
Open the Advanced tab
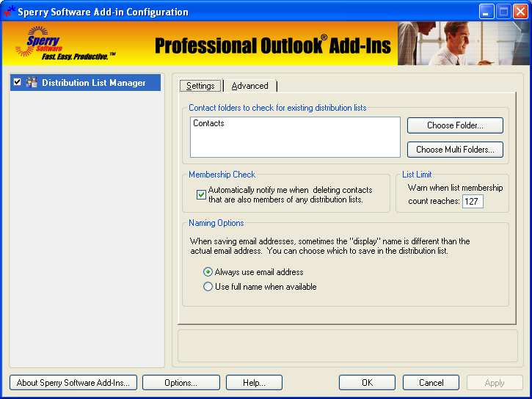pyautogui.click(x=249, y=86)
